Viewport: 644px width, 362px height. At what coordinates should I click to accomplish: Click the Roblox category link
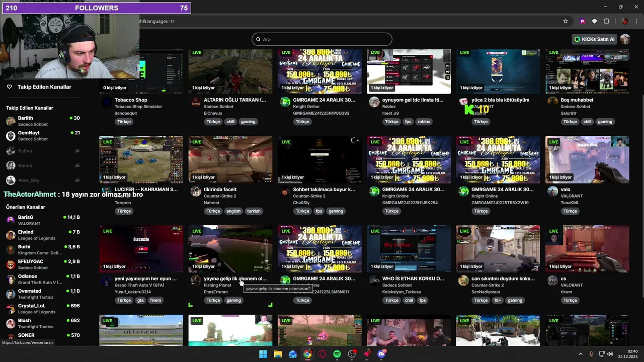coord(389,107)
